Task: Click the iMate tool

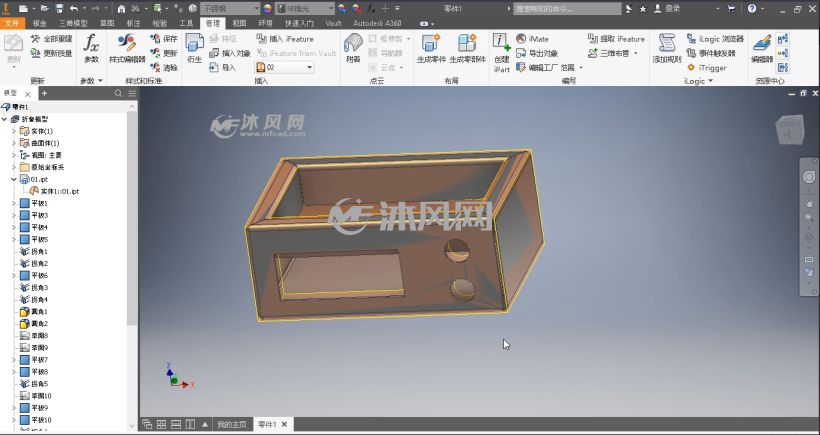Action: pos(532,39)
